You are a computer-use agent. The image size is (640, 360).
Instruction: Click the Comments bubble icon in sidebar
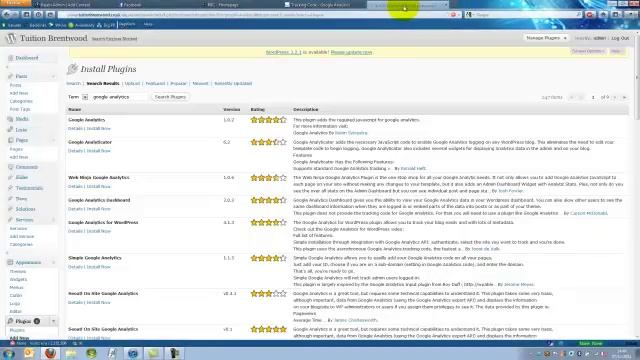click(11, 167)
